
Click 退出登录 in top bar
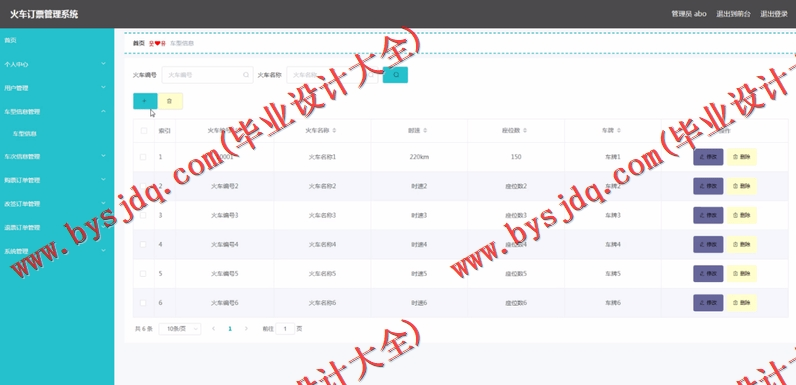point(774,14)
